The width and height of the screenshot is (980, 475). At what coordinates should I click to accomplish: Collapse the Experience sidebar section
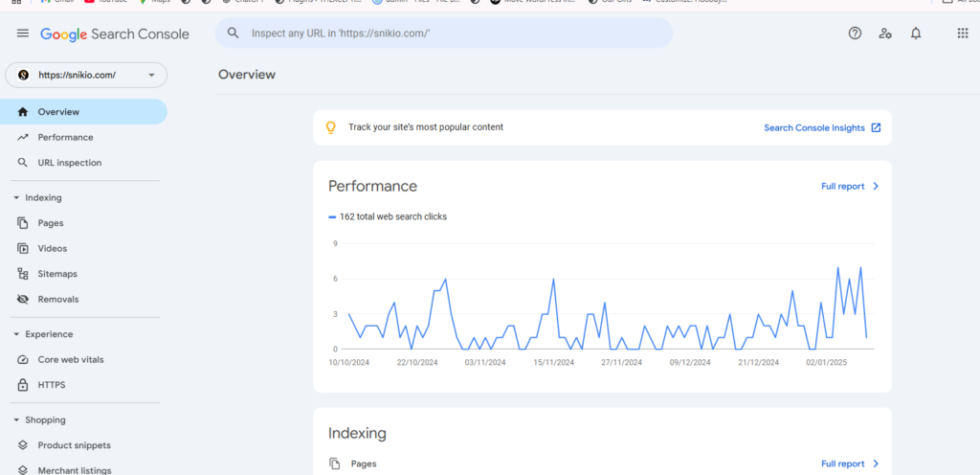[16, 334]
